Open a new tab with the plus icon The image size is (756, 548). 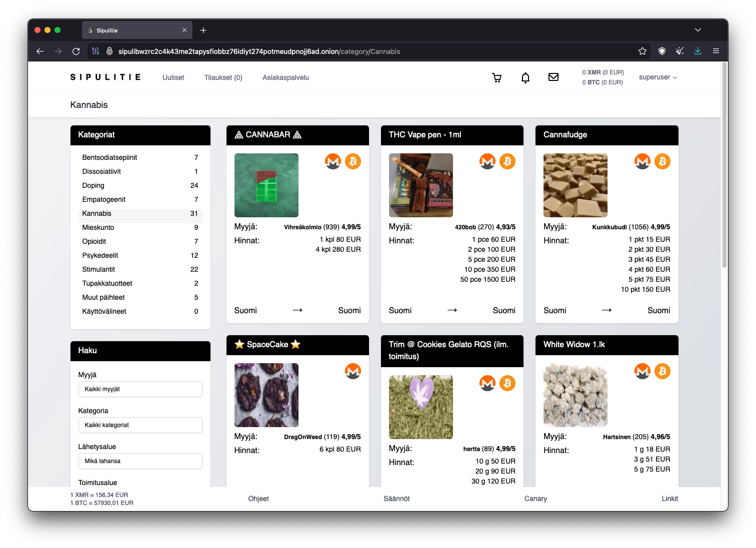pos(203,30)
